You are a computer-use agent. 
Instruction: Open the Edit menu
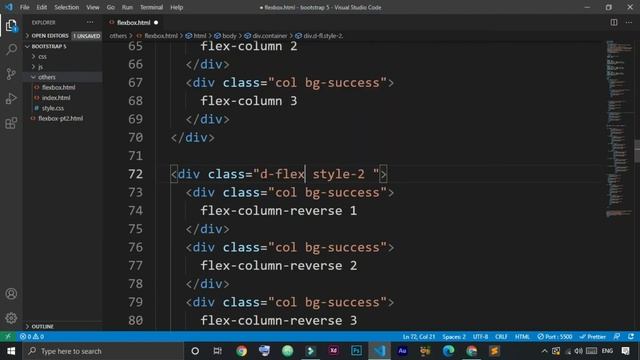(x=42, y=7)
